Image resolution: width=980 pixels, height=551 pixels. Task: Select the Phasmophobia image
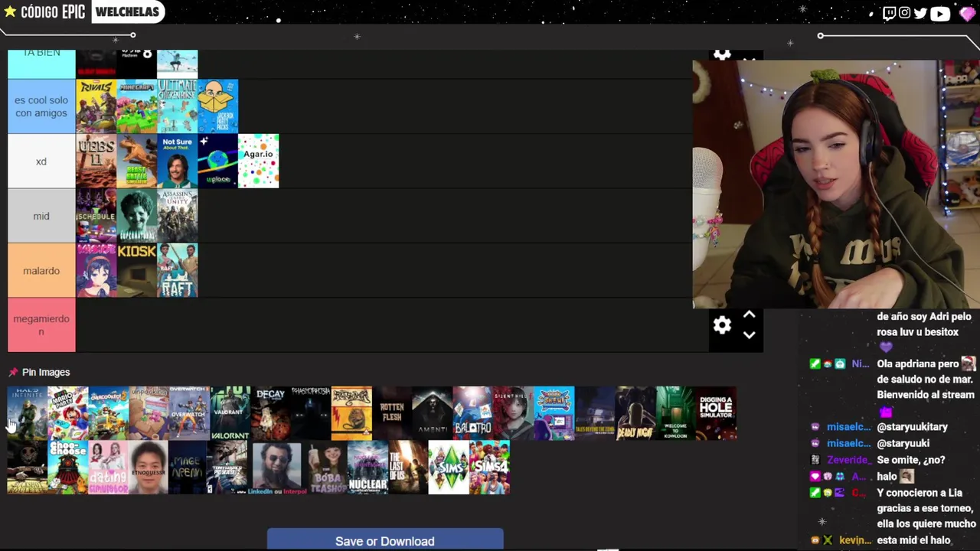click(x=311, y=413)
